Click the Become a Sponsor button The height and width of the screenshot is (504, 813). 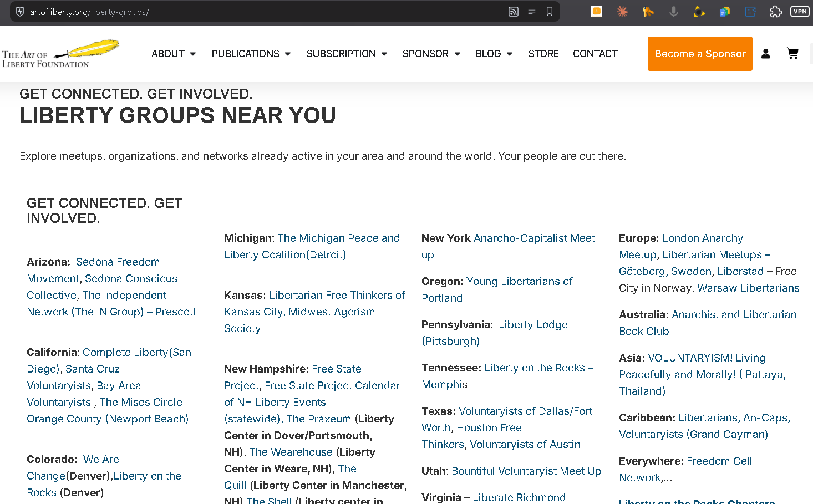coord(700,54)
